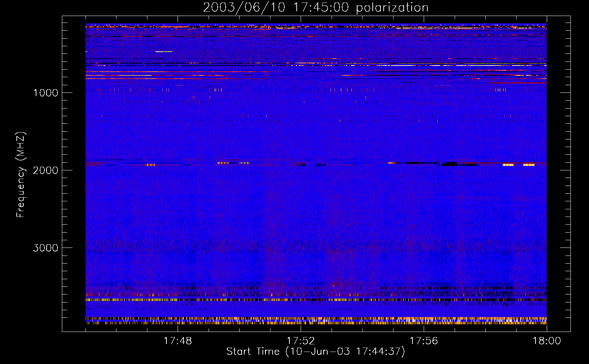589x364 pixels.
Task: Click the 2000 frequency tick label
Action: 46,170
